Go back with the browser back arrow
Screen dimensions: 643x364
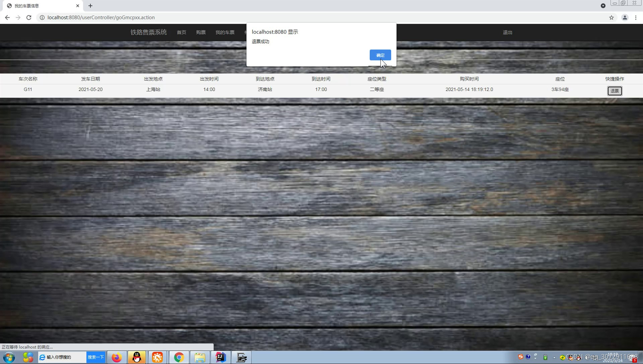click(x=7, y=17)
